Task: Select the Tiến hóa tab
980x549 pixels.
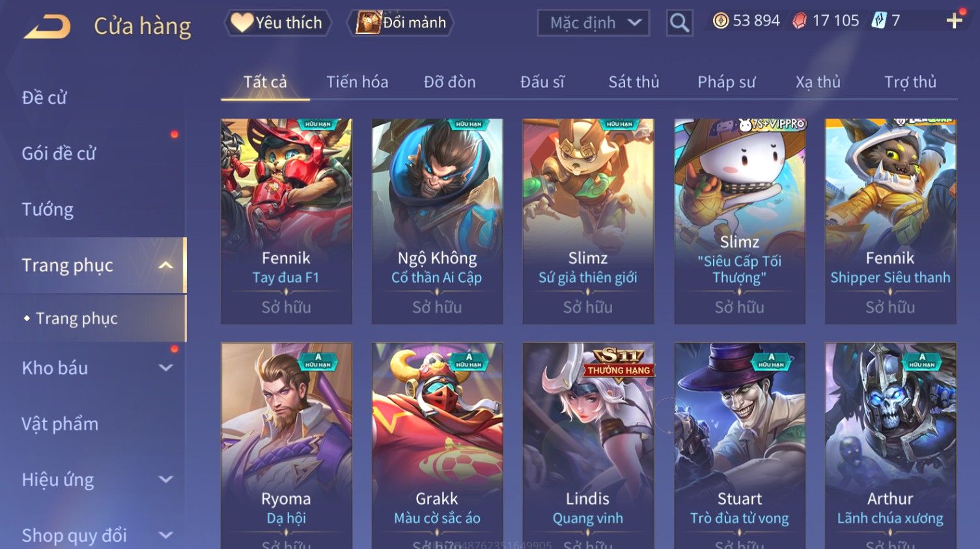Action: (357, 82)
